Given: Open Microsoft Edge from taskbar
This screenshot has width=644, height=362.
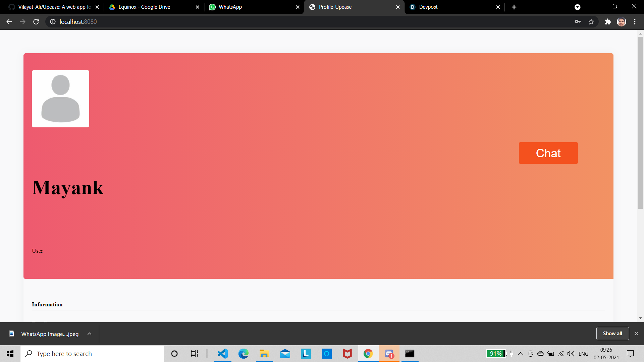Looking at the screenshot, I should coord(243,354).
